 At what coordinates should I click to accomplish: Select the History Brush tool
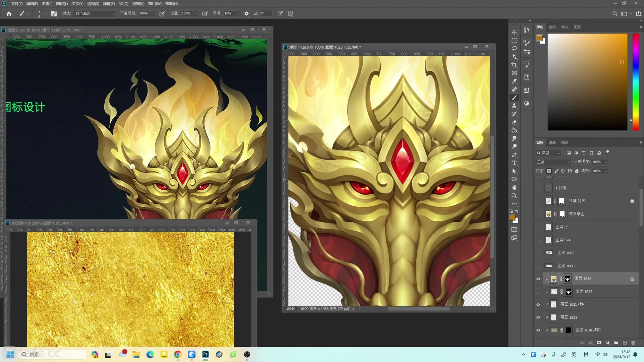[x=514, y=114]
